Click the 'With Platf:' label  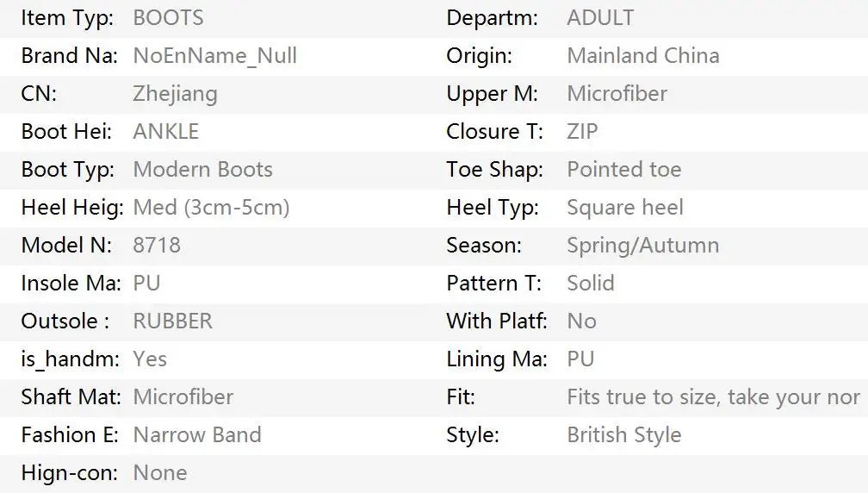[496, 321]
